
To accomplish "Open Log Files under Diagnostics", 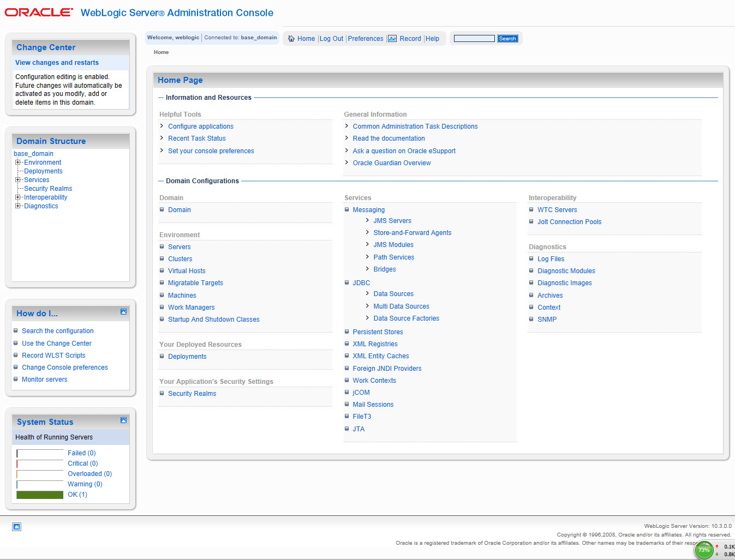I will [x=551, y=259].
